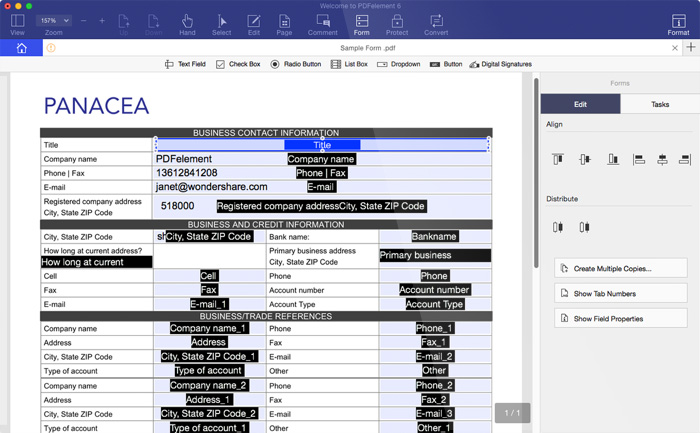
Task: Select the Phone | Fax field with 13612841208
Action: pyautogui.click(x=322, y=173)
